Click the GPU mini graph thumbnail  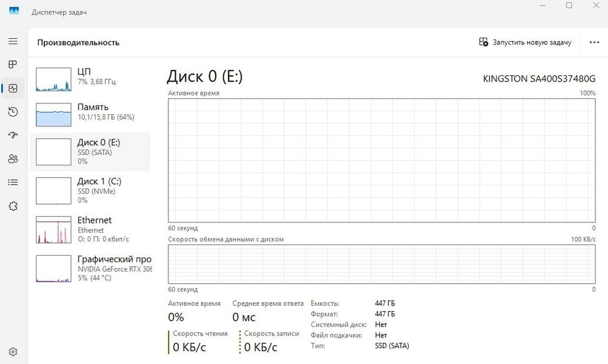point(54,268)
